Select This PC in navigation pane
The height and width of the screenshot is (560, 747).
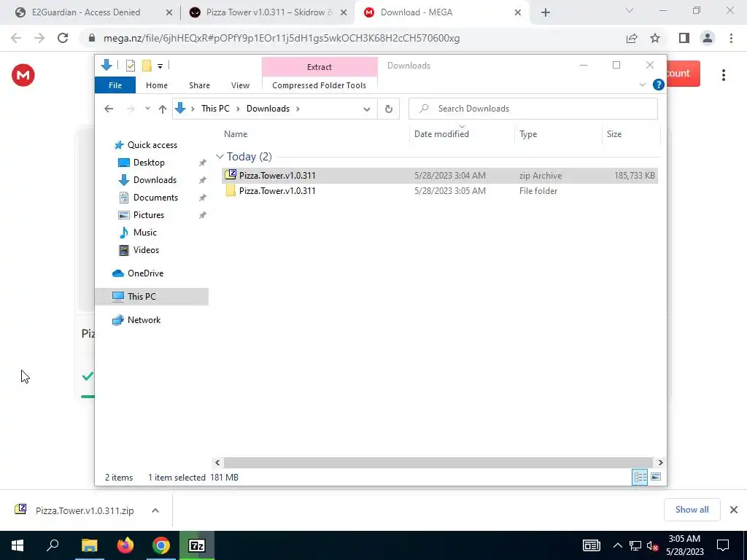(x=152, y=297)
